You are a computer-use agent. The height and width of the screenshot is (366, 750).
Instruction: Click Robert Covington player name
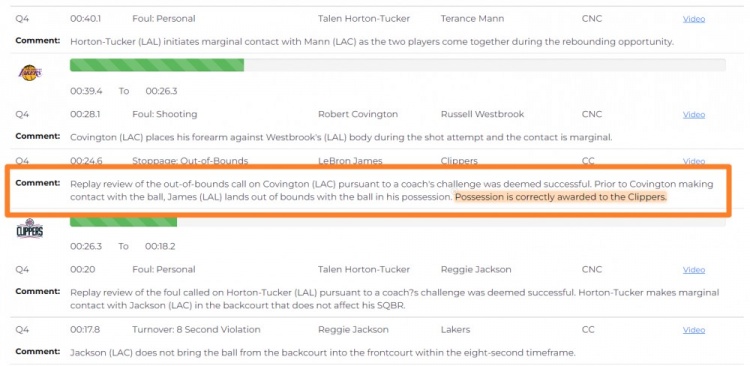point(358,114)
